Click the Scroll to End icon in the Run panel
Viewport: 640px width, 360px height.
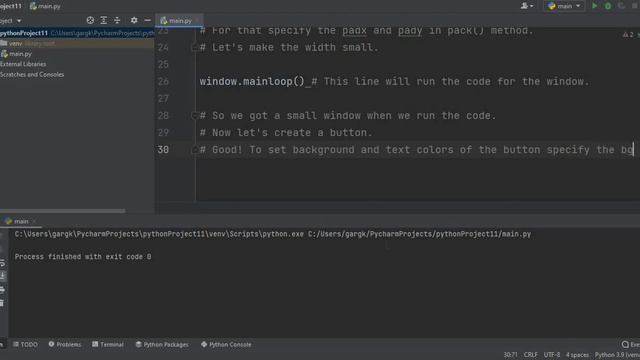[2, 276]
